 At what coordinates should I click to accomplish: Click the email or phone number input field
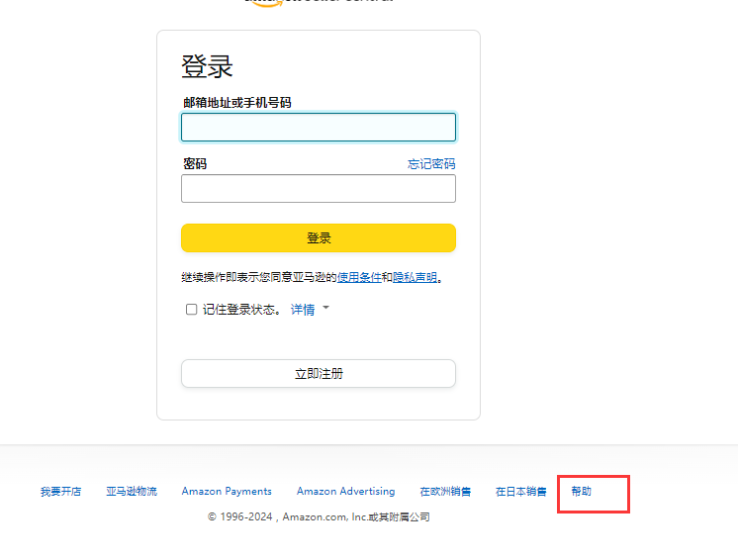(319, 127)
